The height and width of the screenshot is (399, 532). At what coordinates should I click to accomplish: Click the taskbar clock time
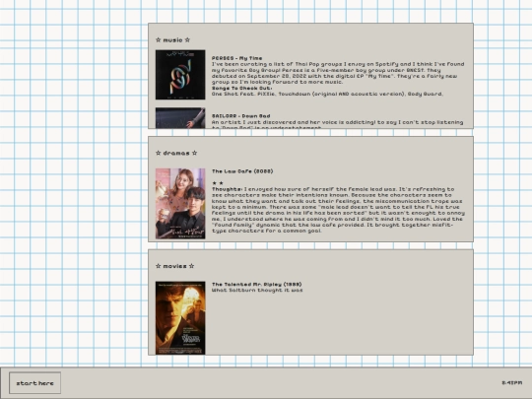[x=512, y=382]
